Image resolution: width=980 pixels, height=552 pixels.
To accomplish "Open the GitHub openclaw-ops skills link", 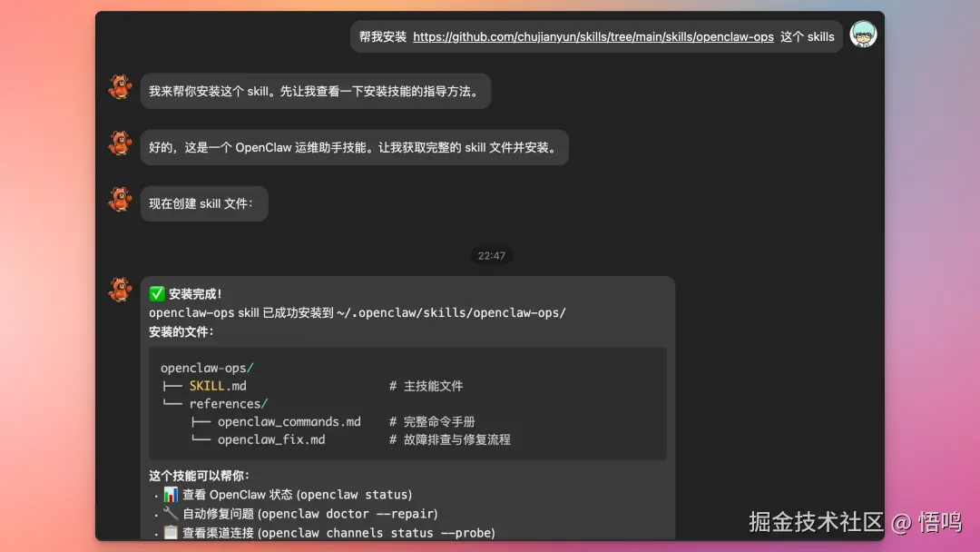I will point(593,36).
